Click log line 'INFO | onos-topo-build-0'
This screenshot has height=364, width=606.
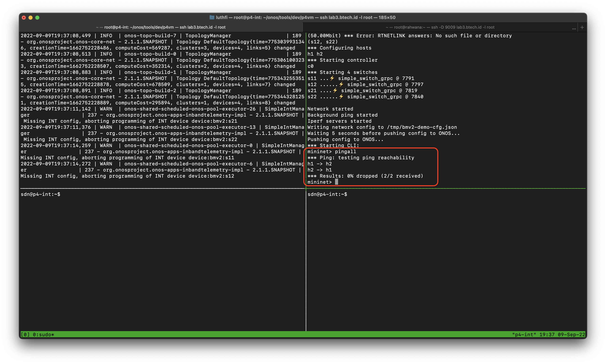(161, 54)
